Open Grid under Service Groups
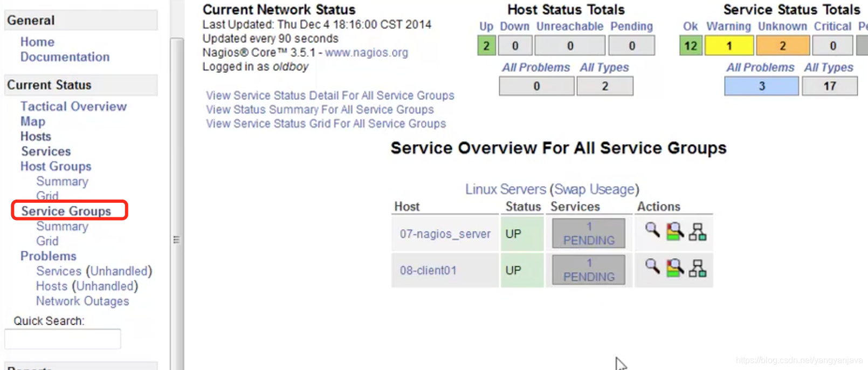Image resolution: width=868 pixels, height=370 pixels. coord(47,241)
